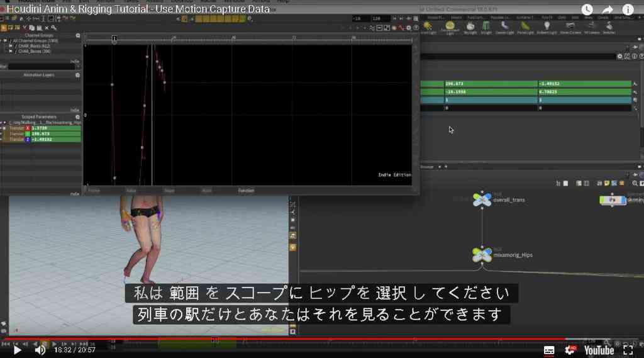Select the CHAR_Basic channel group

click(x=34, y=46)
